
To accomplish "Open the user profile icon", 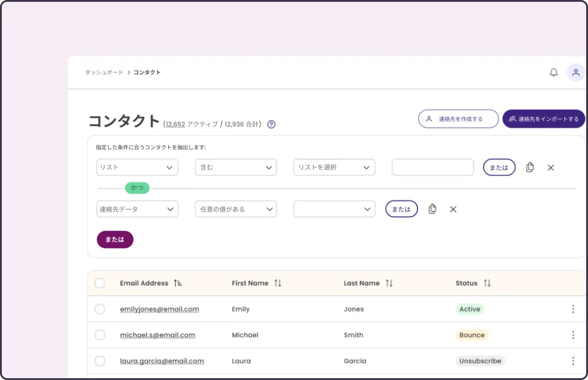I will click(x=575, y=72).
